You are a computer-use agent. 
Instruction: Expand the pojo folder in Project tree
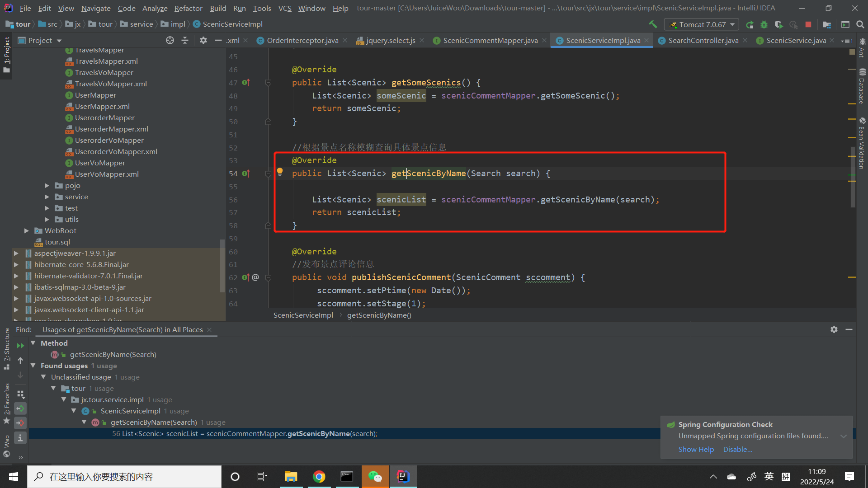click(47, 185)
